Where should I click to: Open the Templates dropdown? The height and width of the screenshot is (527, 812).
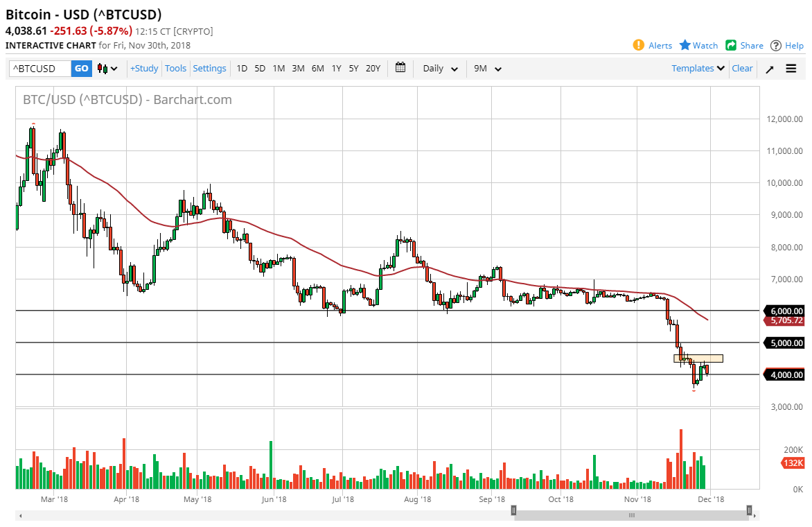click(x=697, y=68)
